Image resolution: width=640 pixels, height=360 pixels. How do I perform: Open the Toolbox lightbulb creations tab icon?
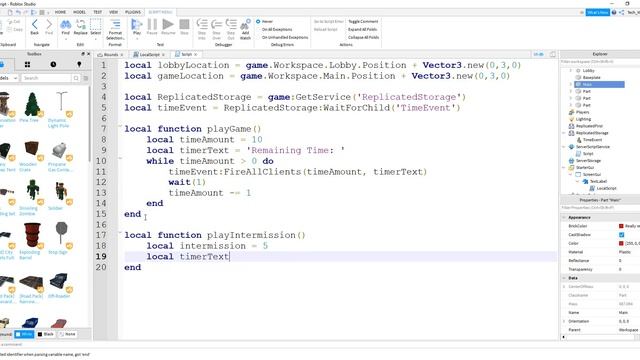tap(79, 64)
